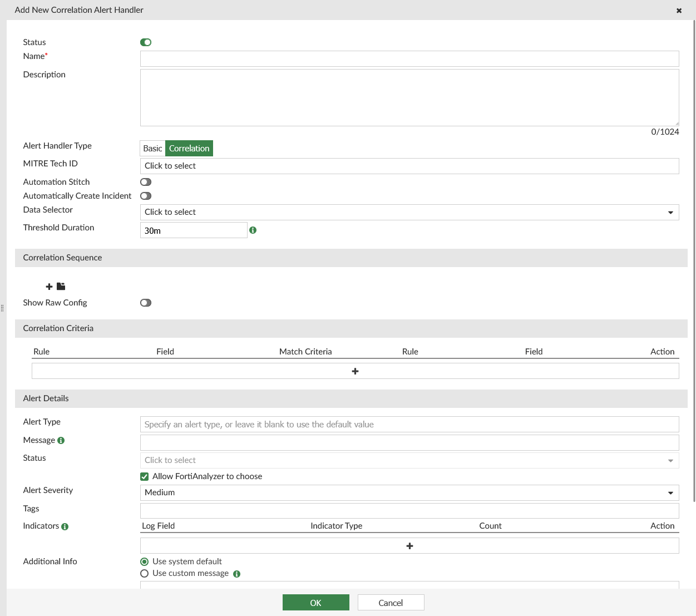
Task: Switch Alert Handler Type to Basic
Action: pos(152,149)
